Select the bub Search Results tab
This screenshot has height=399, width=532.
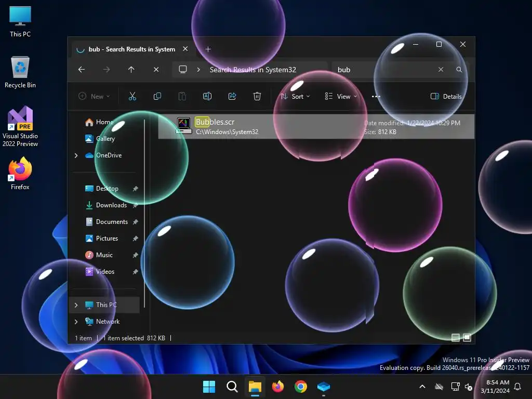point(131,49)
